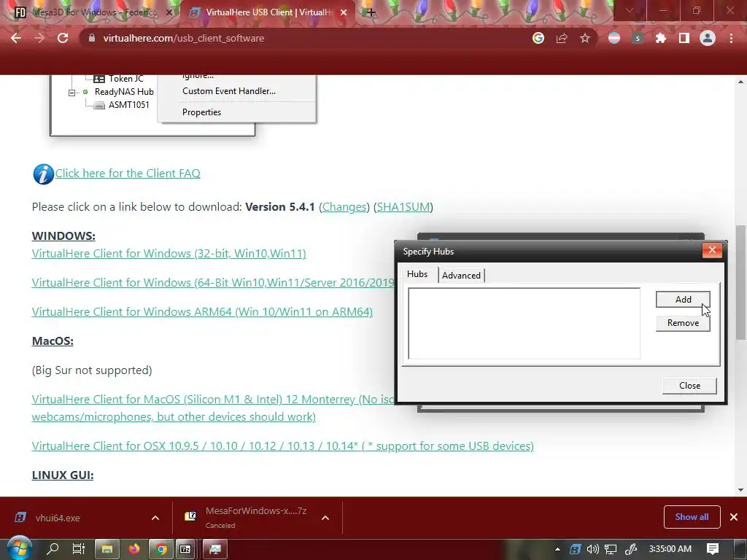Select ASMT1051 in the tree
Screen dimensions: 747x560
click(x=128, y=105)
